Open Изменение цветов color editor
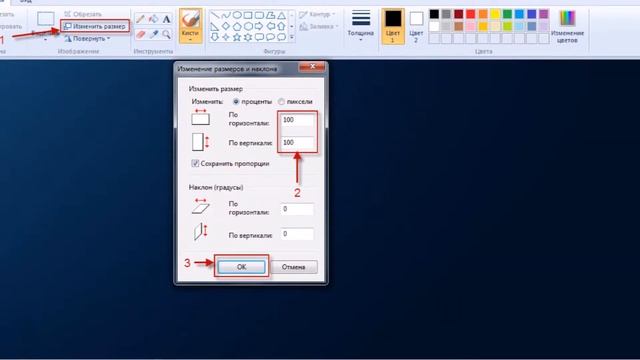Image resolution: width=640 pixels, height=360 pixels. coord(567,27)
